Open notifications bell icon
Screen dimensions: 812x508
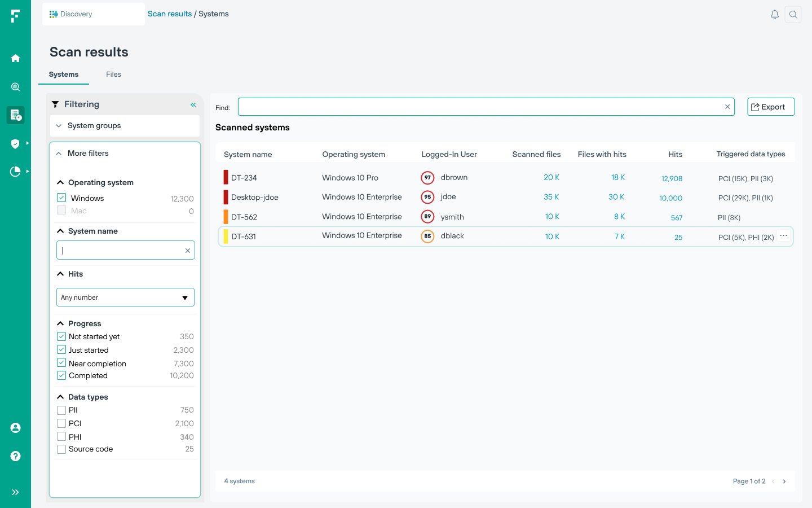point(775,15)
